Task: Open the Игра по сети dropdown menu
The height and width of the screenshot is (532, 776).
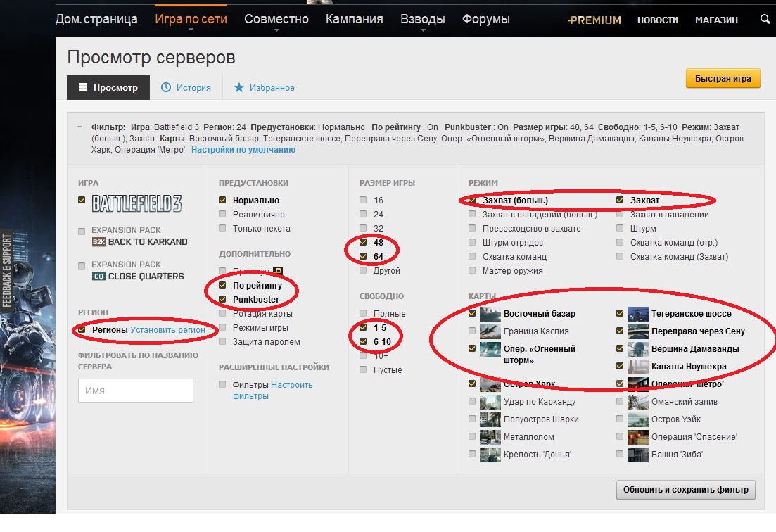Action: (191, 20)
